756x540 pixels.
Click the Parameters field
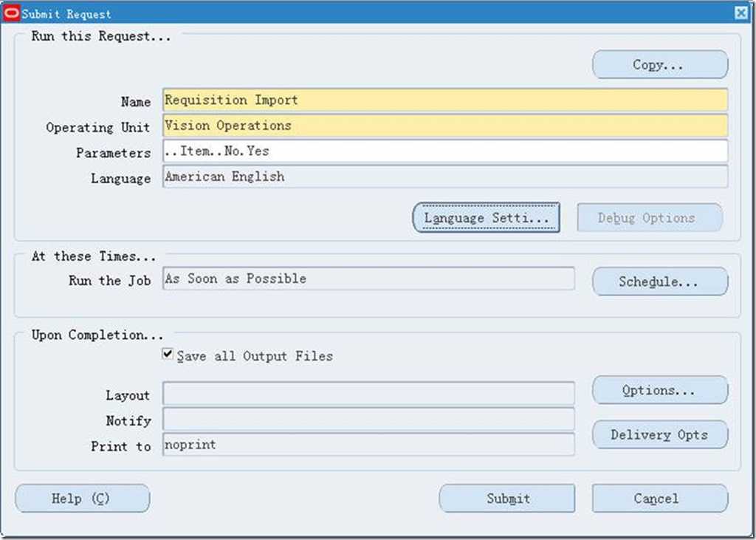[445, 151]
